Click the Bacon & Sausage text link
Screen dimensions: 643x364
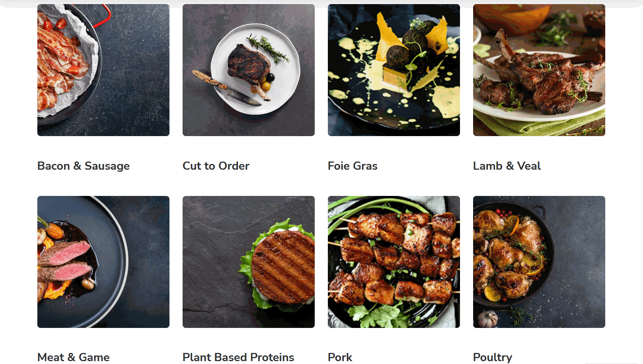coord(84,166)
